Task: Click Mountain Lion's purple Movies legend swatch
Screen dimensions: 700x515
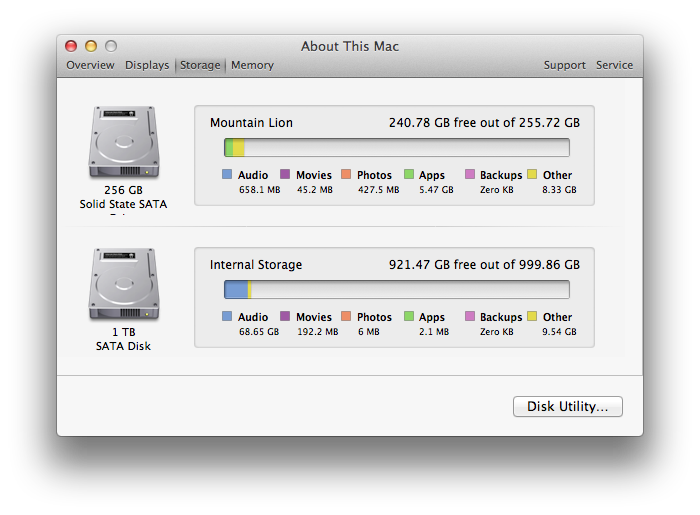Action: tap(285, 174)
